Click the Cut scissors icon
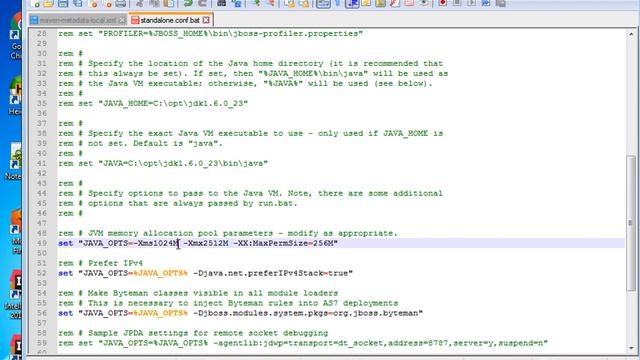The width and height of the screenshot is (640, 360). point(140,4)
